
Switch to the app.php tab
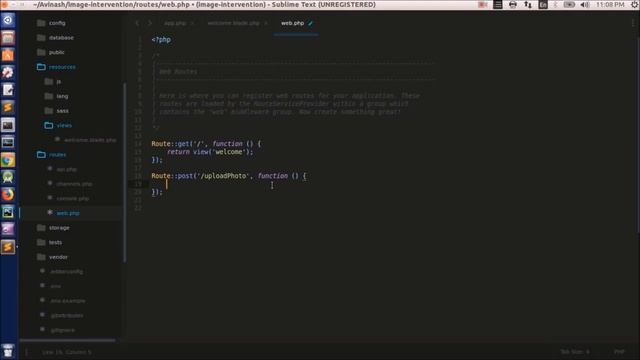pyautogui.click(x=175, y=23)
